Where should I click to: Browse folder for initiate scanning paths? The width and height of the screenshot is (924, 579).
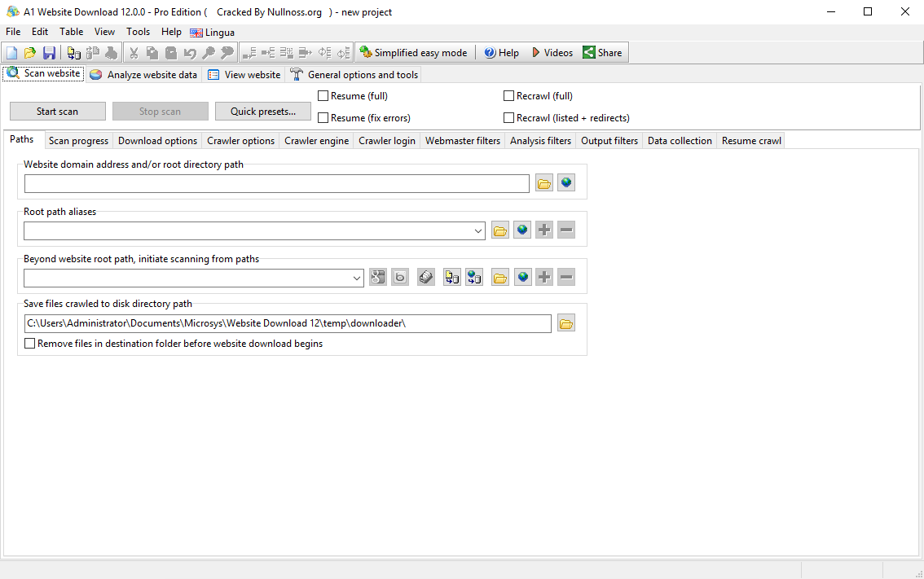pos(500,278)
